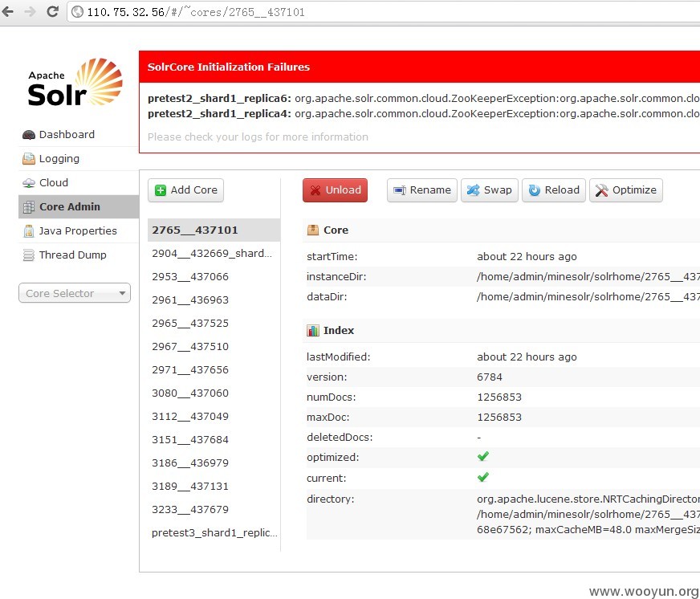Click the Rename textfield icon
700x599 pixels.
pyautogui.click(x=400, y=190)
